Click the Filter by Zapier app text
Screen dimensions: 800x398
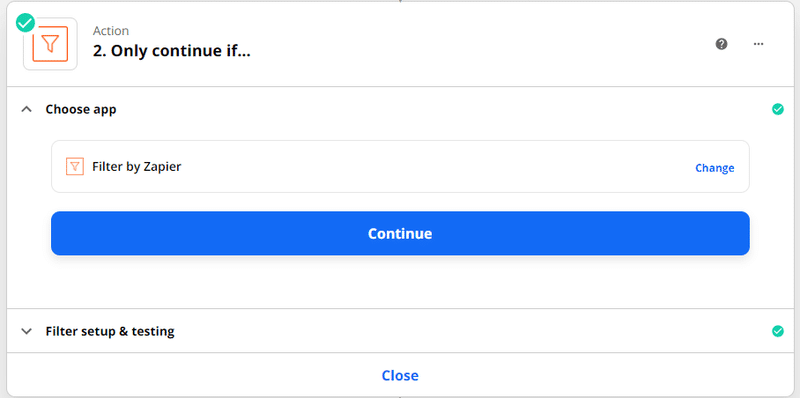point(137,166)
